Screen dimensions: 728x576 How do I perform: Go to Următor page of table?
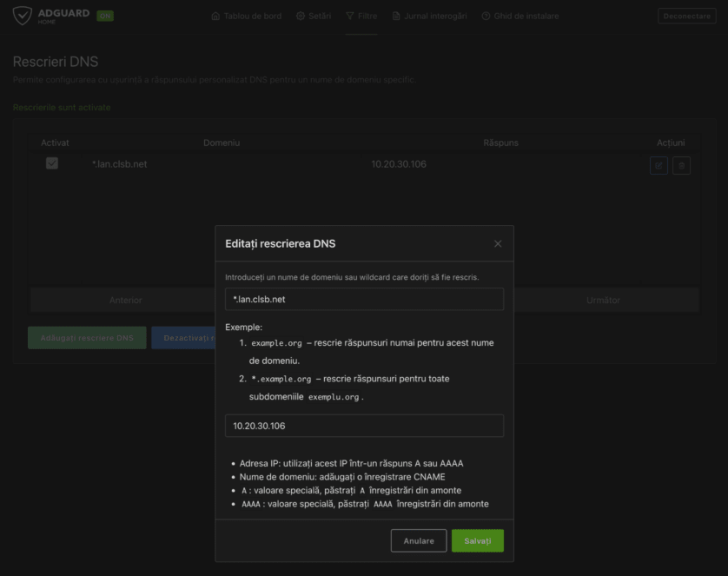click(x=603, y=300)
